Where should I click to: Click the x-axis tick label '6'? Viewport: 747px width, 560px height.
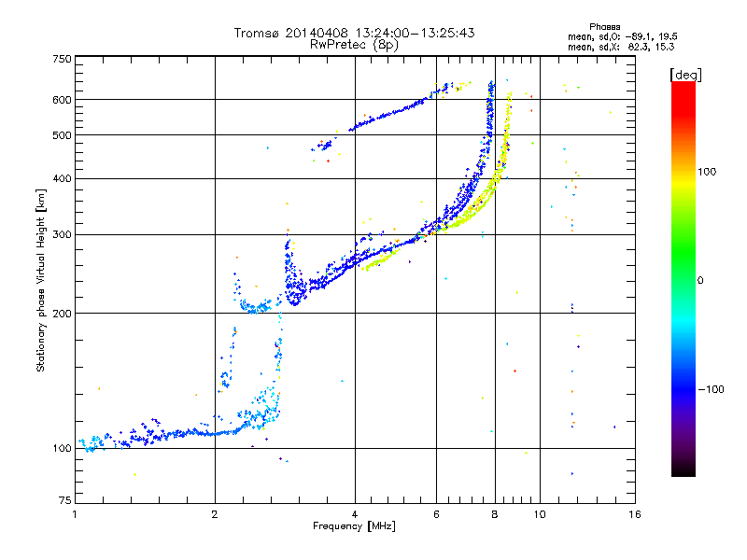point(436,514)
